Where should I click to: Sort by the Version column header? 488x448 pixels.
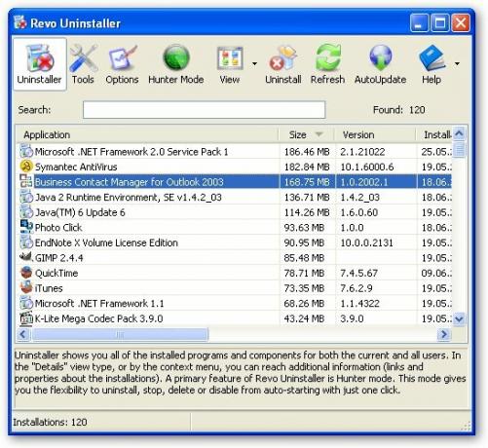375,134
